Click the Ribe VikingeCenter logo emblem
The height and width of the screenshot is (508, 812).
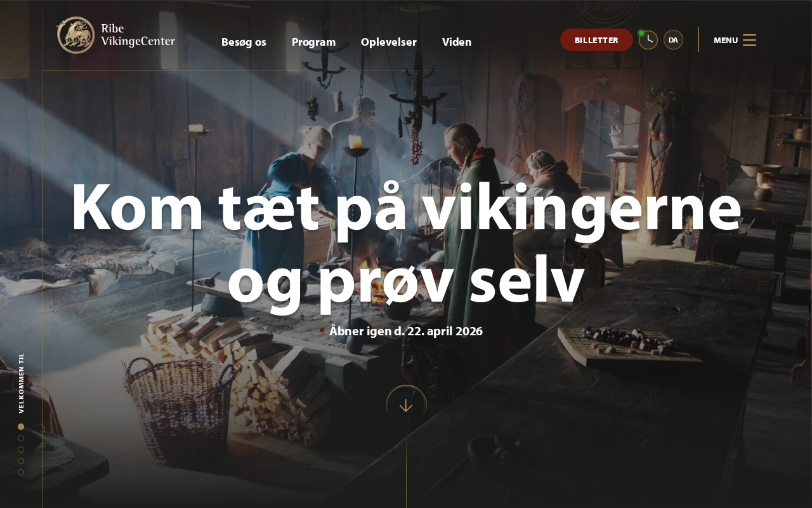(75, 36)
